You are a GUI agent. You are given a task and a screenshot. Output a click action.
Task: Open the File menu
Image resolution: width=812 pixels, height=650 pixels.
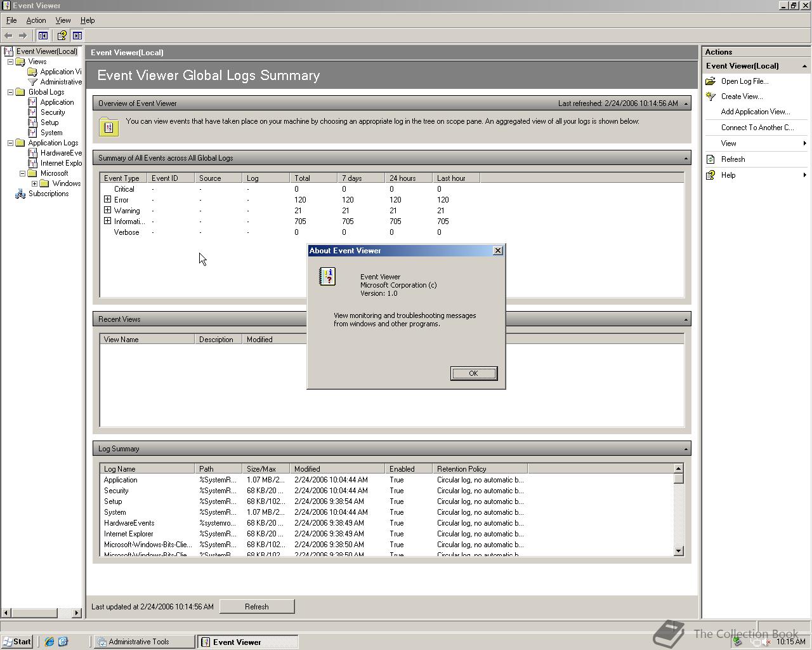point(11,20)
